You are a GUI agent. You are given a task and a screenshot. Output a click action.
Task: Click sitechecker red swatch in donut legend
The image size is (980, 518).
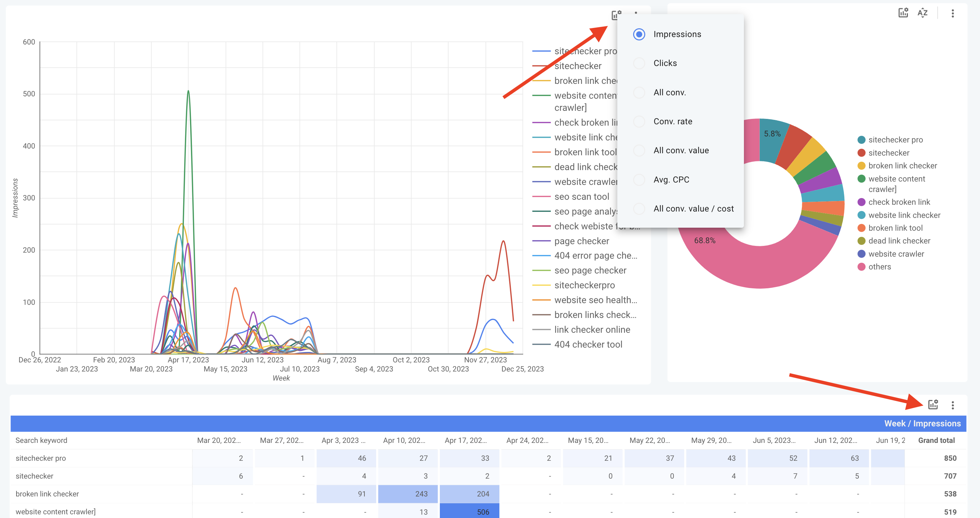(x=862, y=153)
